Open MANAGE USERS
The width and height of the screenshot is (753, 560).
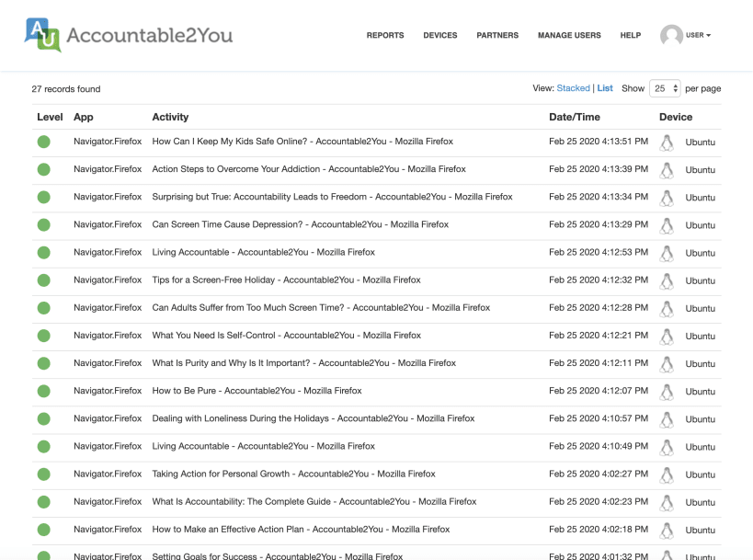(569, 36)
